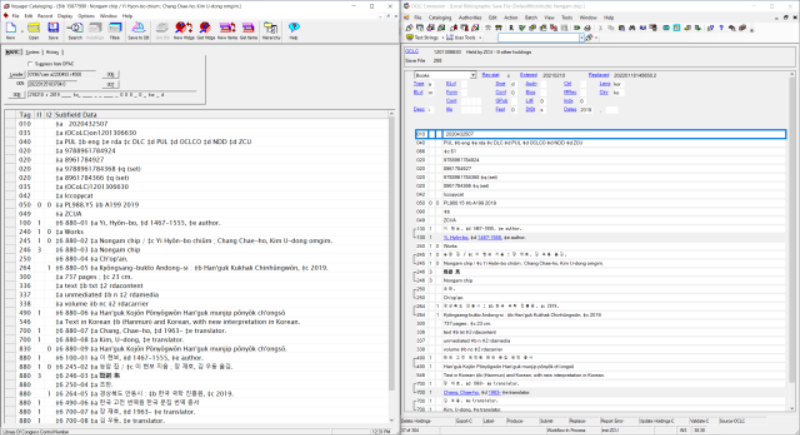The height and width of the screenshot is (435, 800).
Task: Click the Search icon in Voyager toolbar
Action: [x=76, y=29]
